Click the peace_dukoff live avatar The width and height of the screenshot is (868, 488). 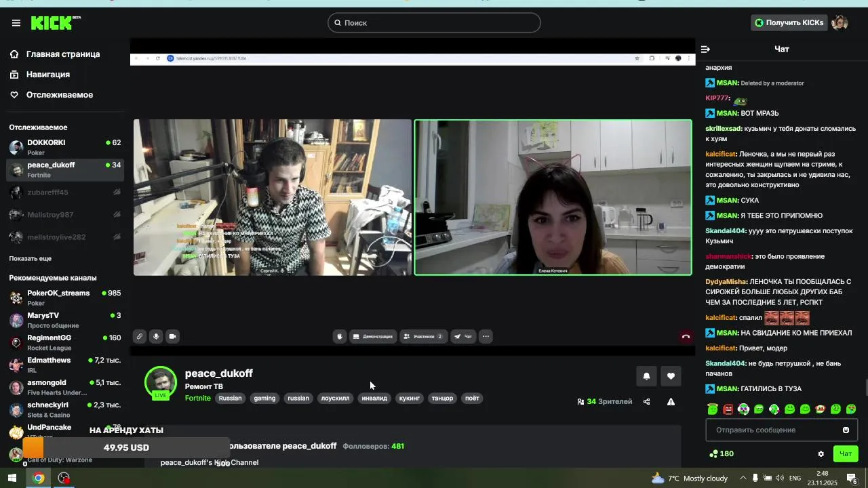point(161,383)
